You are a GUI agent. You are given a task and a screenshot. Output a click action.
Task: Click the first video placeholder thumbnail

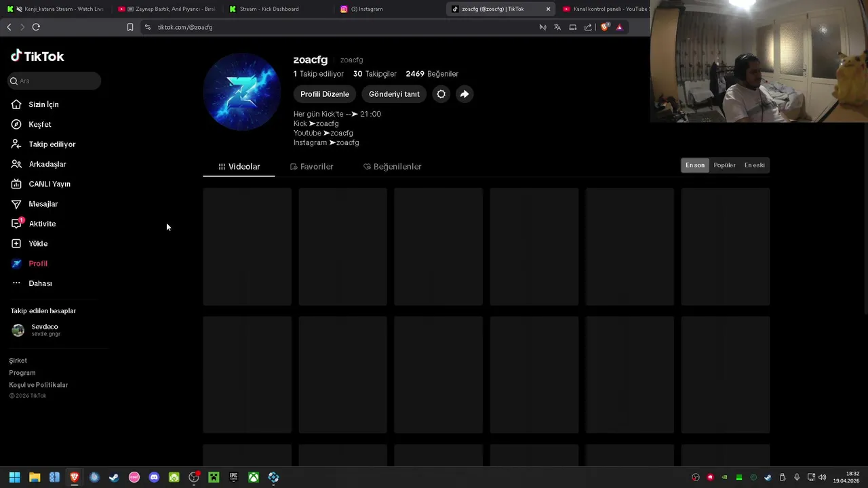coord(248,247)
